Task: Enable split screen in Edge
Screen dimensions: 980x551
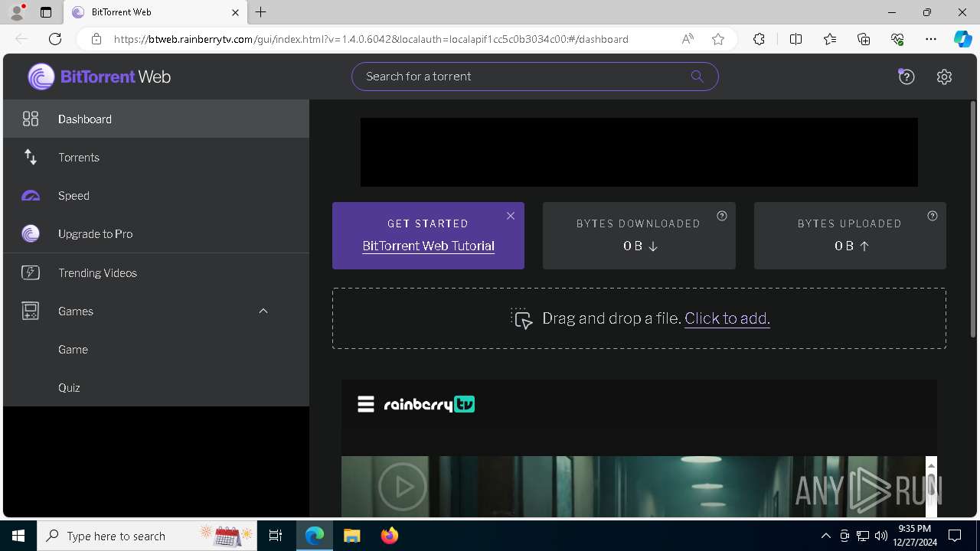Action: pos(795,39)
